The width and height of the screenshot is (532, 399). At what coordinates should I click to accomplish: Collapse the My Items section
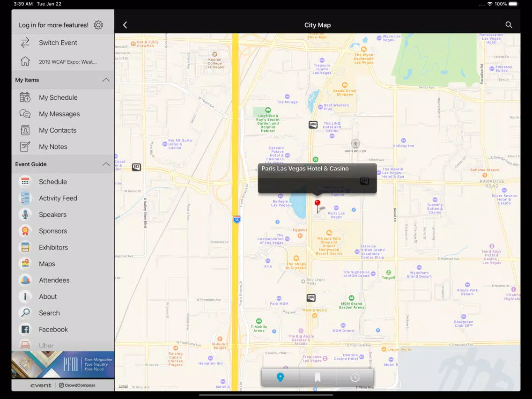tap(106, 80)
